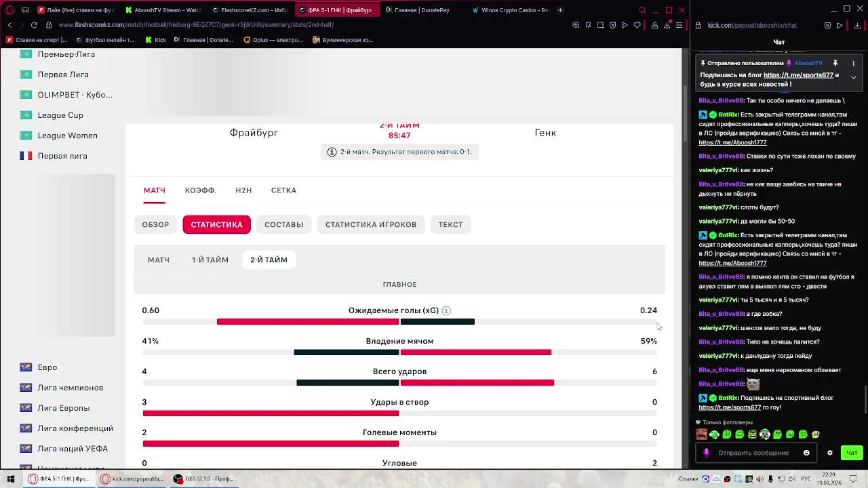Open the three-dot menu of pinned message

(x=854, y=63)
